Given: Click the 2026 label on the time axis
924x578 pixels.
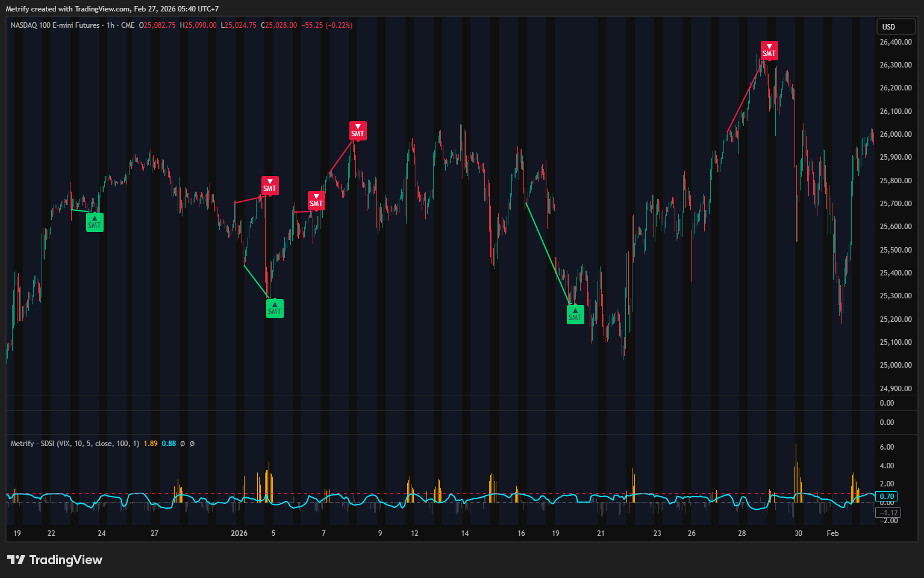Looking at the screenshot, I should (239, 533).
